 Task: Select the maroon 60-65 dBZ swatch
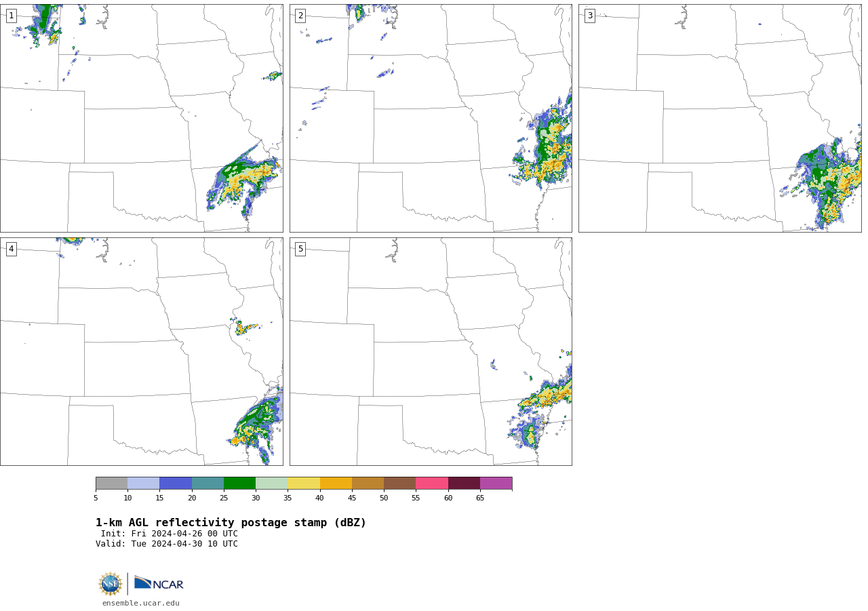464,484
